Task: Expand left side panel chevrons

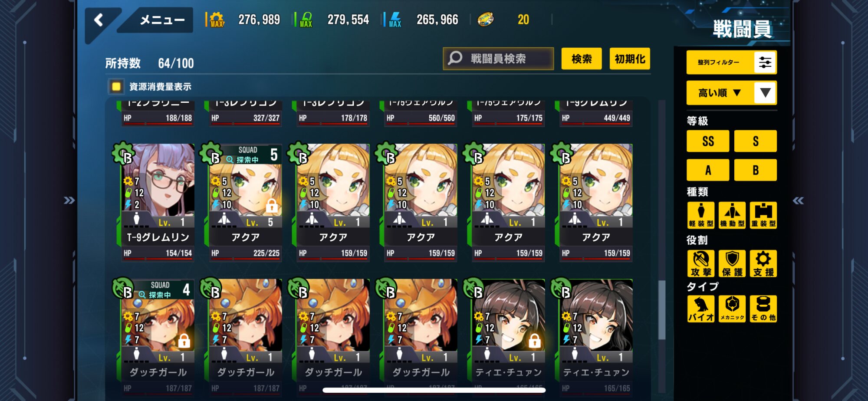Action: tap(69, 200)
